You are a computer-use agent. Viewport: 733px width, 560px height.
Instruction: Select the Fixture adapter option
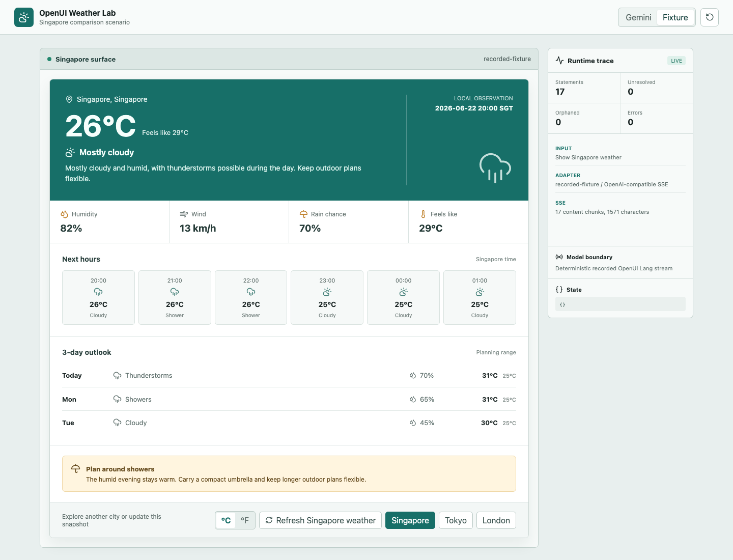coord(675,17)
